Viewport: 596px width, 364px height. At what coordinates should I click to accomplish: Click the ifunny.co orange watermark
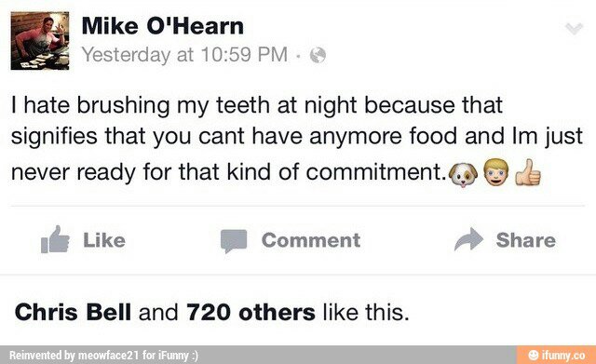tap(557, 355)
